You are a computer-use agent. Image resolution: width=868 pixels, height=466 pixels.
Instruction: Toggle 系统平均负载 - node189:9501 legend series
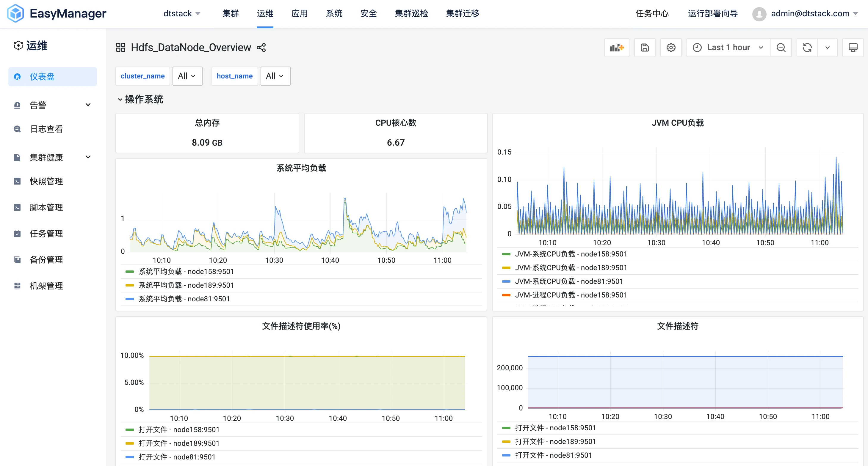pos(186,286)
